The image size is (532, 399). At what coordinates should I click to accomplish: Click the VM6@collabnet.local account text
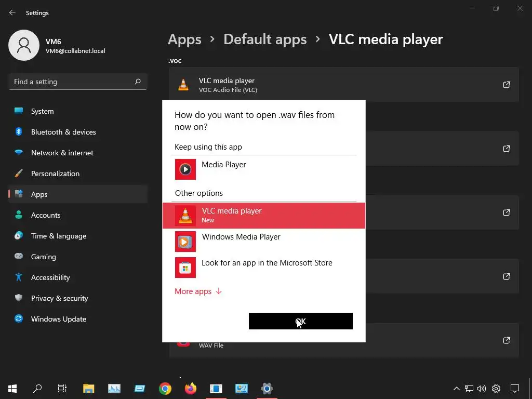click(75, 51)
